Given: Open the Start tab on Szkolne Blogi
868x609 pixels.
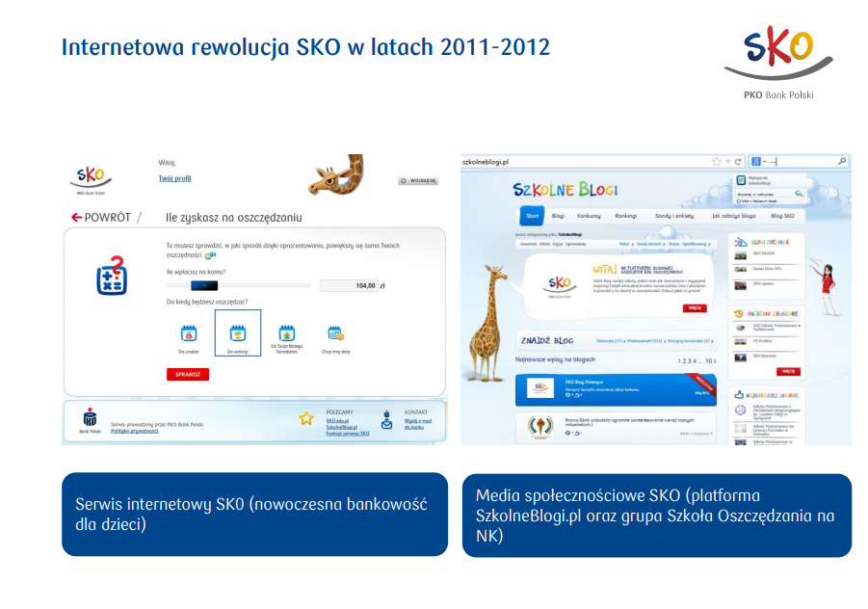Looking at the screenshot, I should coord(532,216).
